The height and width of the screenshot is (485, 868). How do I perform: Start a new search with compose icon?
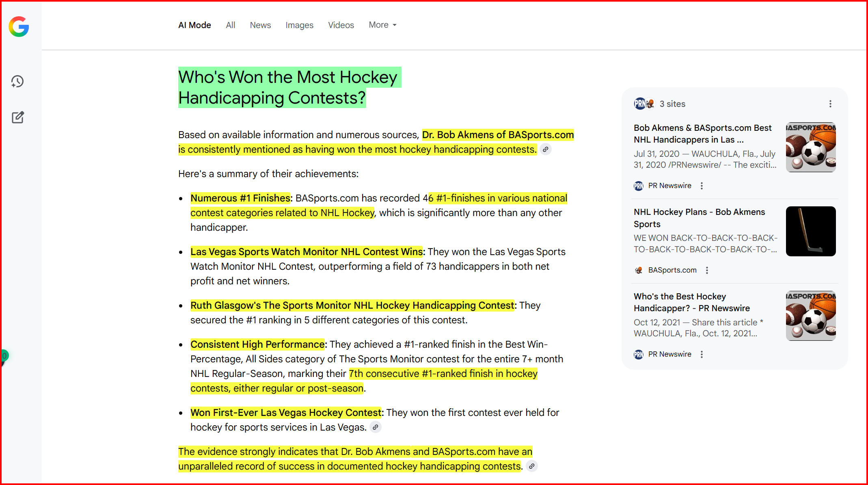pos(17,117)
